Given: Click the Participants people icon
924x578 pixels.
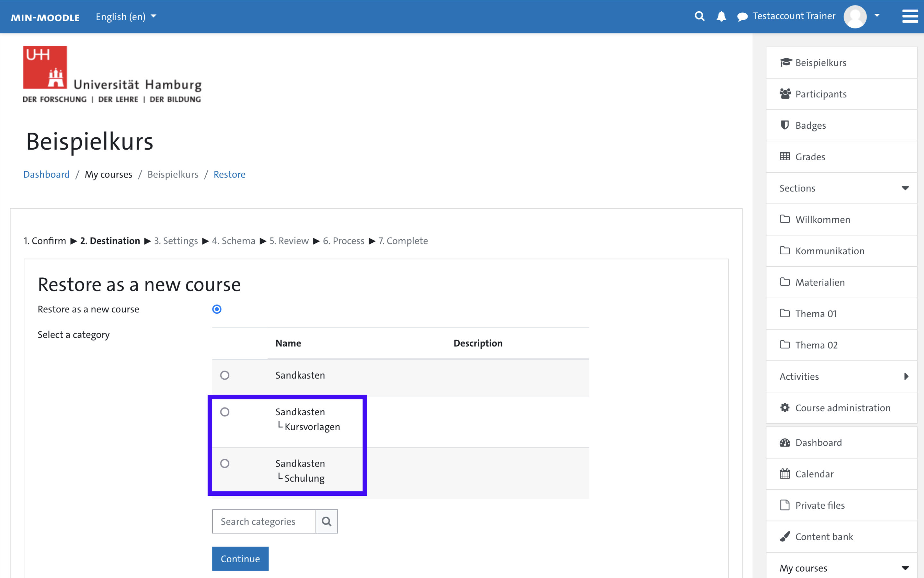Looking at the screenshot, I should [x=785, y=94].
